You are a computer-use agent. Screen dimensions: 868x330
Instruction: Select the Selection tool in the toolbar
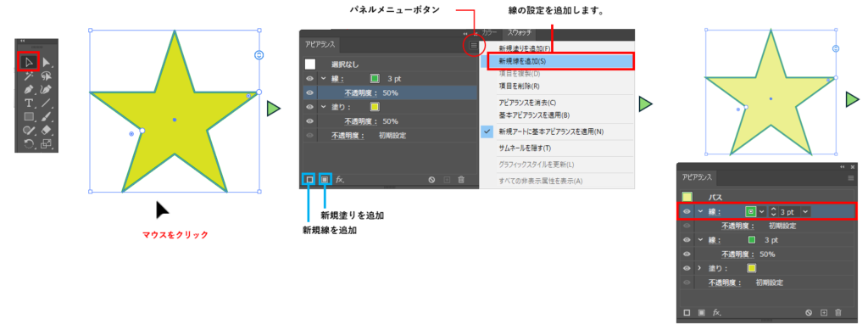tap(28, 61)
